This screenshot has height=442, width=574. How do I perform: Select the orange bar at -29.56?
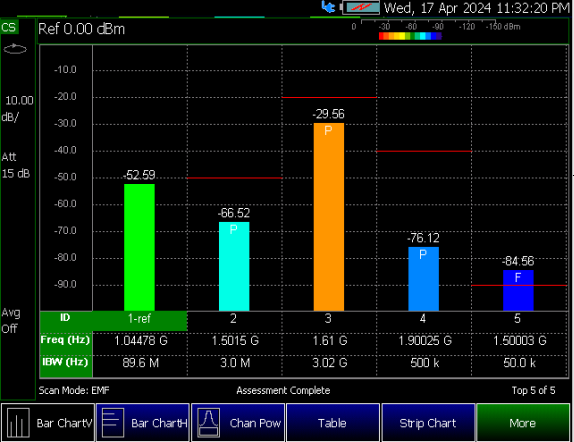pyautogui.click(x=329, y=217)
